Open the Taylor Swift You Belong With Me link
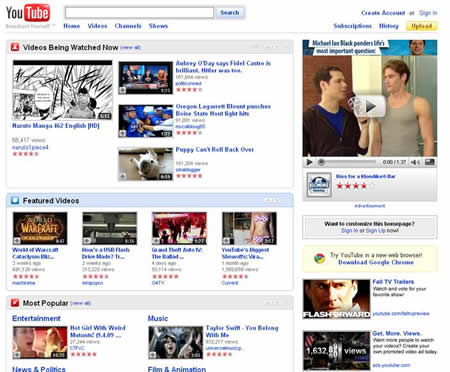Image resolution: width=450 pixels, height=372 pixels. pos(242,331)
